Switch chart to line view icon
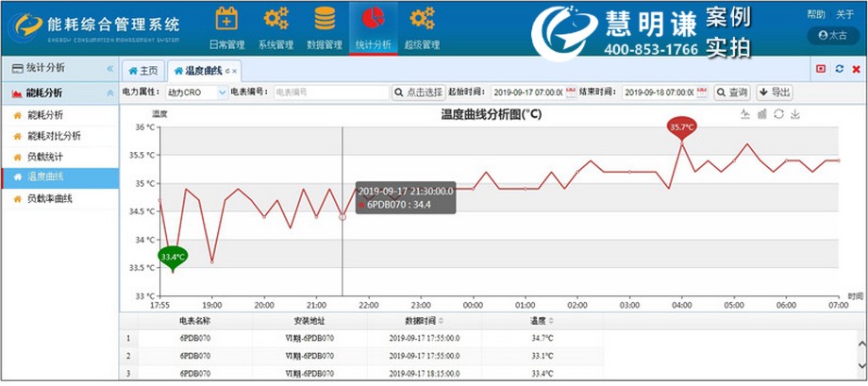Screen dimensions: 868x386 [744, 114]
